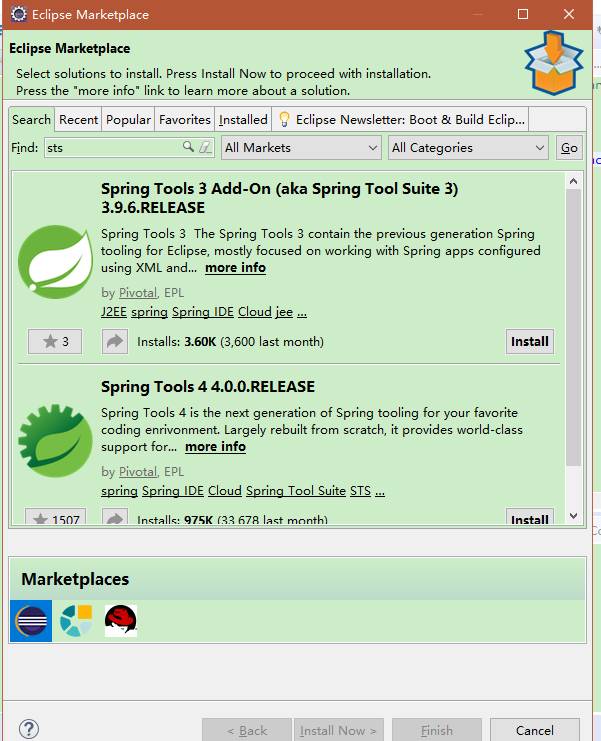Screen dimensions: 601x741
Task: Click the STS tag link
Action: [361, 491]
